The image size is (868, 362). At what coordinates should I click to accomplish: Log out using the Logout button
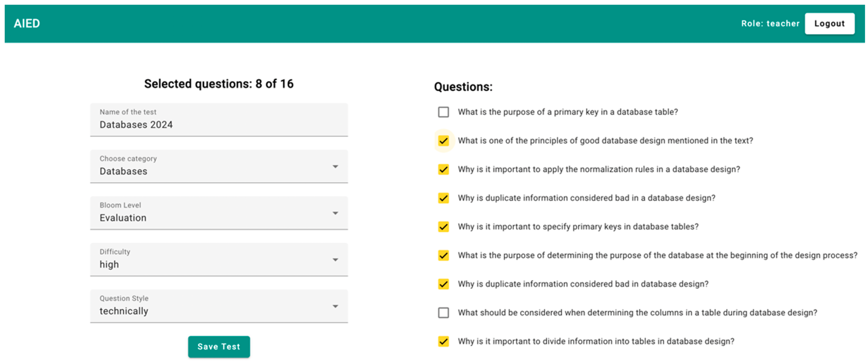click(829, 24)
